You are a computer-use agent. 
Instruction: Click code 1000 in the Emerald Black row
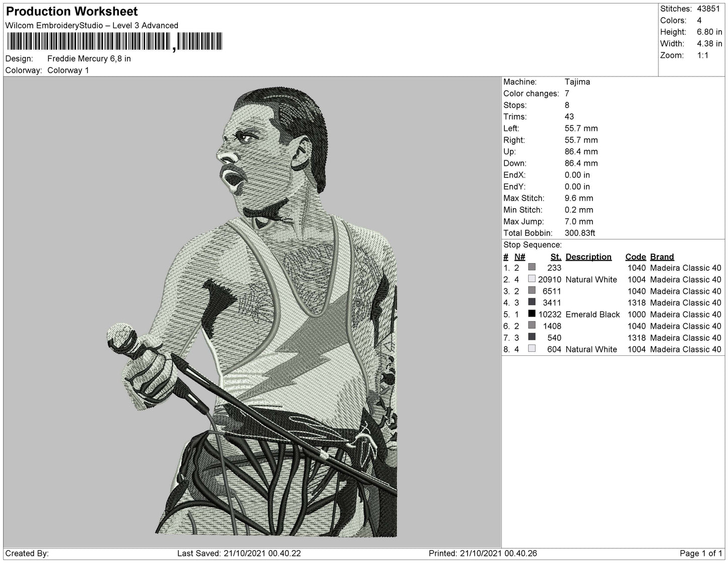pos(636,314)
